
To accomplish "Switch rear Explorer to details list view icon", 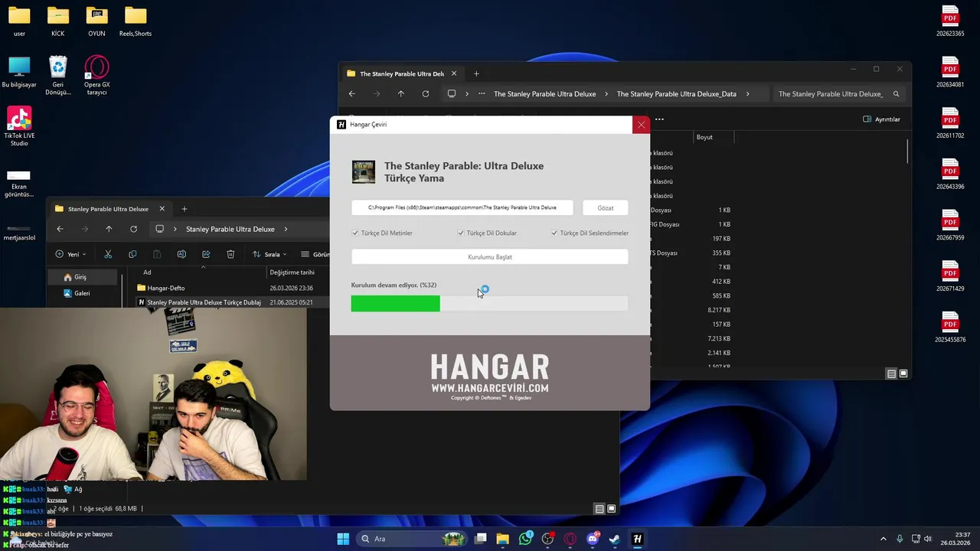I will [x=891, y=373].
